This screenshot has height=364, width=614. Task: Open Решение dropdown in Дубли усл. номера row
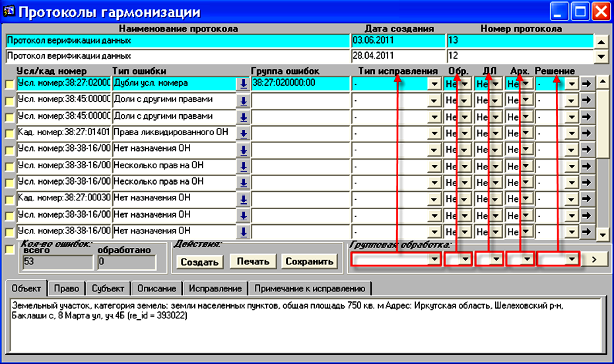[x=572, y=84]
